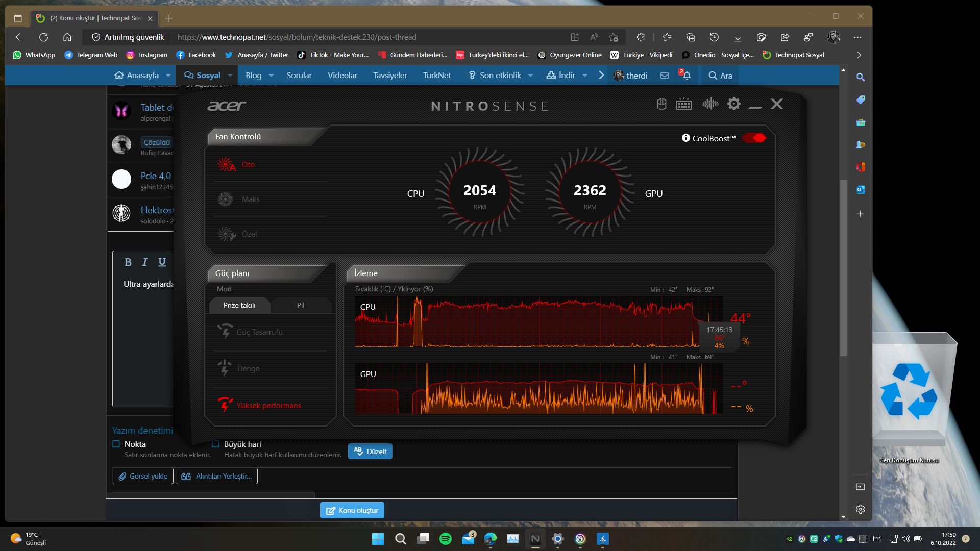Expand the Blog menu dropdown arrow
The height and width of the screenshot is (551, 980).
tap(271, 76)
